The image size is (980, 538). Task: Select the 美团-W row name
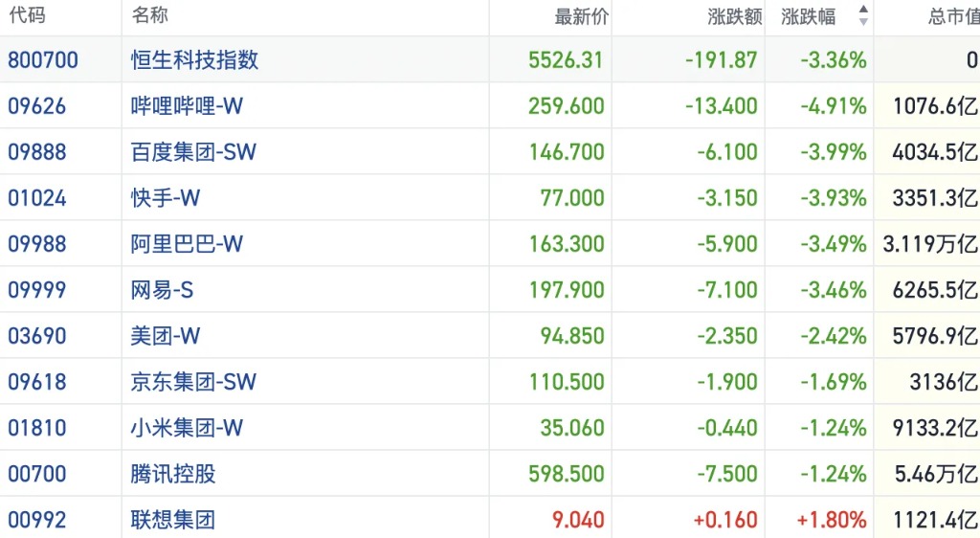point(166,336)
